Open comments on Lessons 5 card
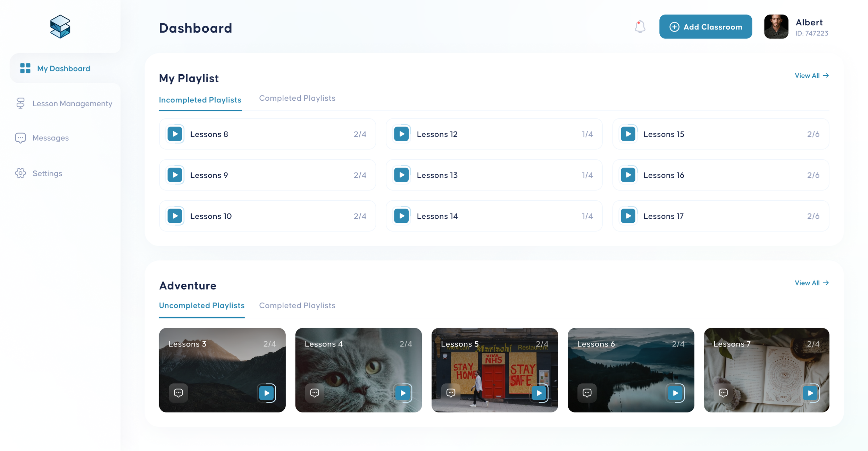This screenshot has height=451, width=868. 451,393
